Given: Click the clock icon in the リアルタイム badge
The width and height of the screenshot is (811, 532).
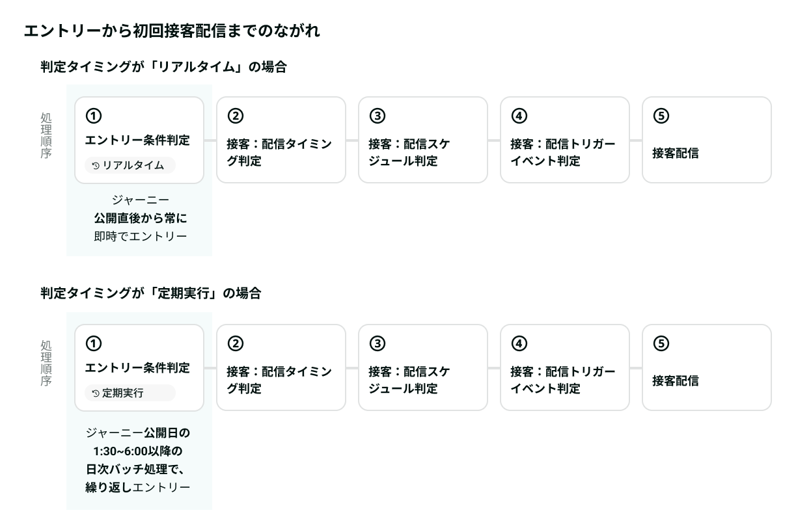Looking at the screenshot, I should pos(96,166).
